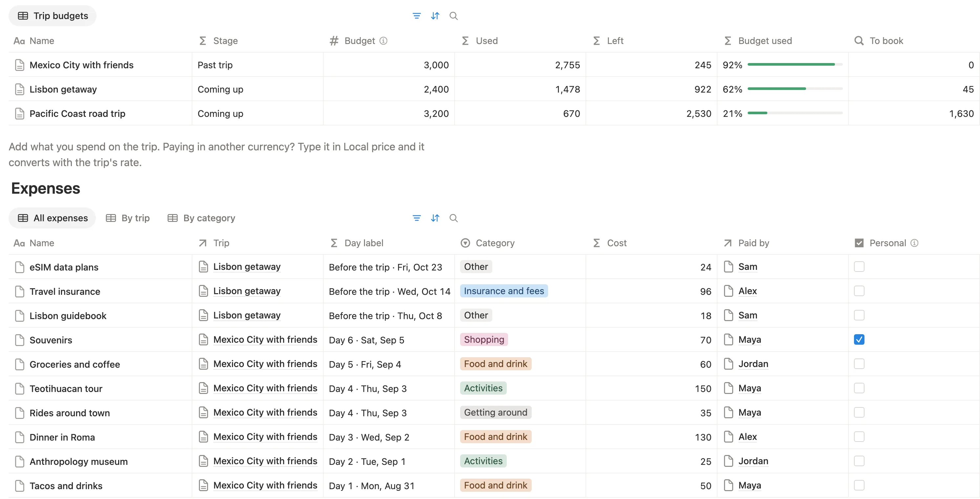
Task: Click page icon beside Alex in Dinner in Roma row
Action: tap(728, 437)
